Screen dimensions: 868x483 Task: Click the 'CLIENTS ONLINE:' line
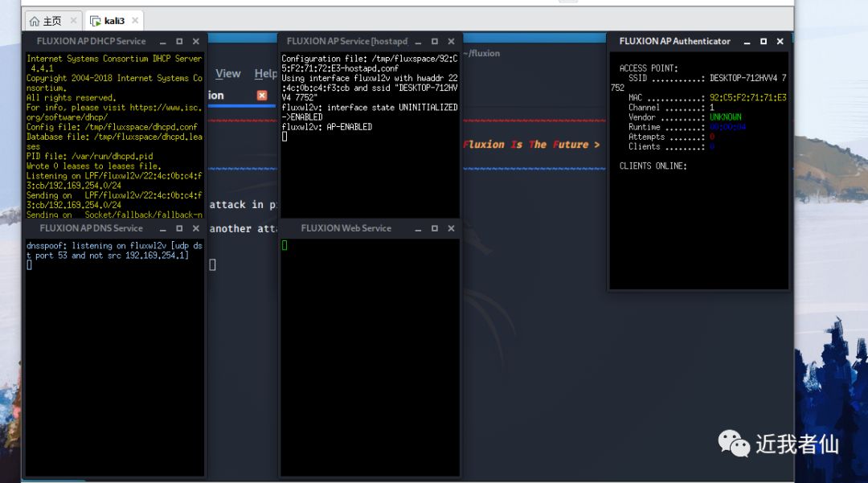pos(653,166)
